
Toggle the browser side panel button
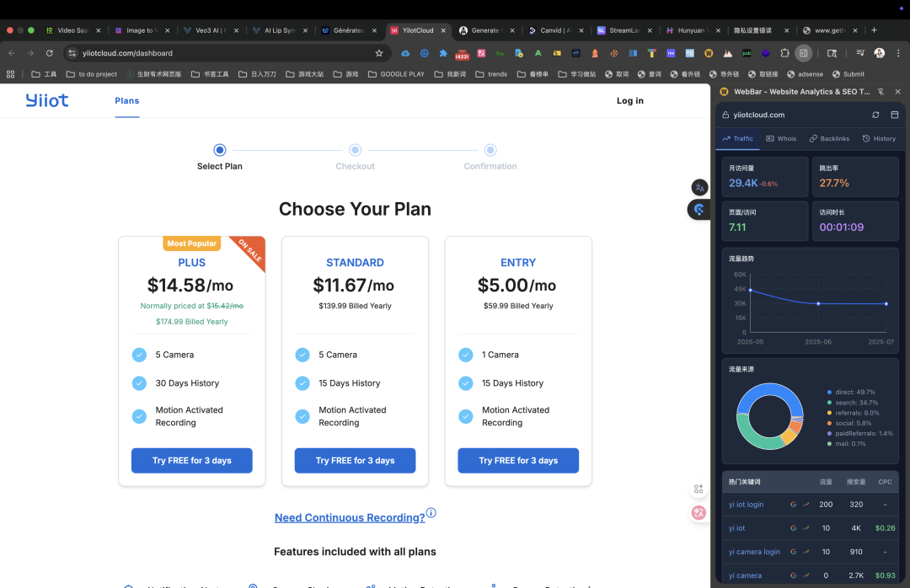coord(803,53)
